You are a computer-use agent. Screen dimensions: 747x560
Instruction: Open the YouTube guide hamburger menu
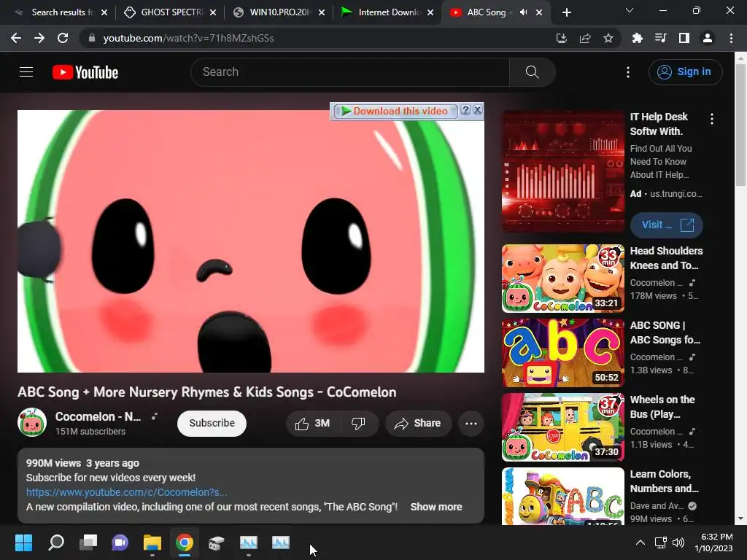(x=26, y=72)
